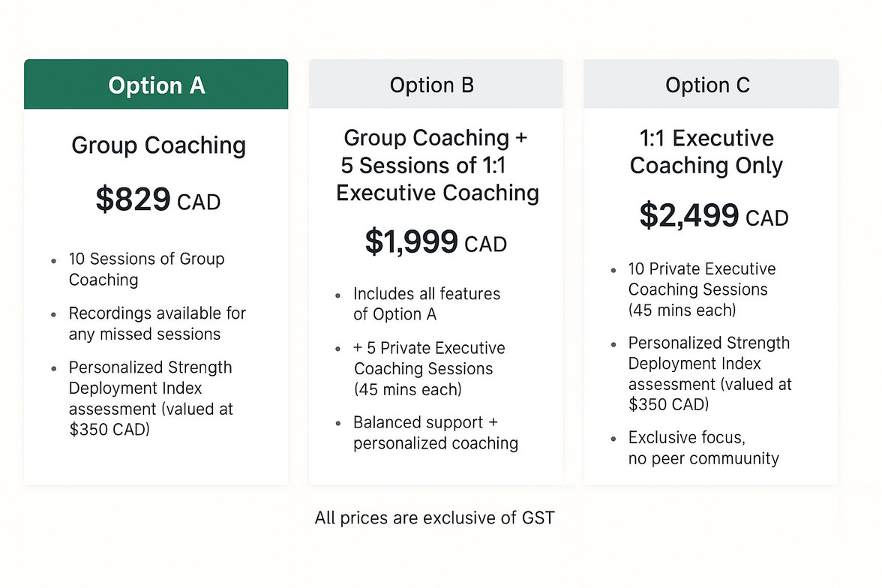Click '10 Private Executive Coaching Sessions' bullet
The width and height of the screenshot is (882, 588).
[x=702, y=289]
